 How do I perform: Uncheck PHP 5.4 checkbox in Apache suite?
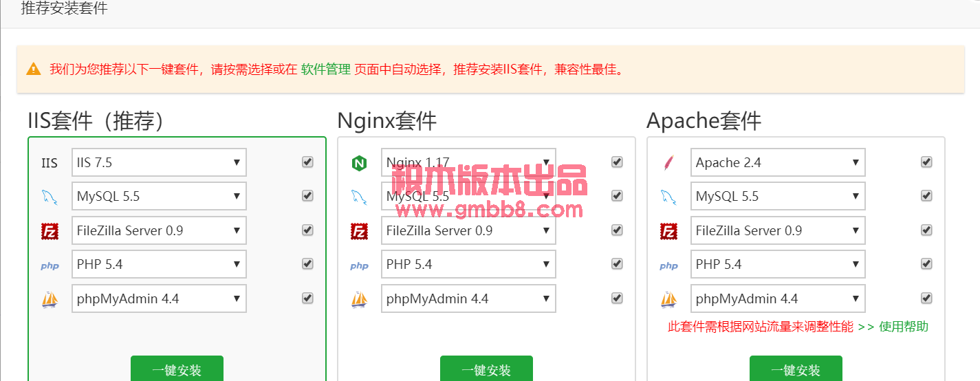click(926, 263)
